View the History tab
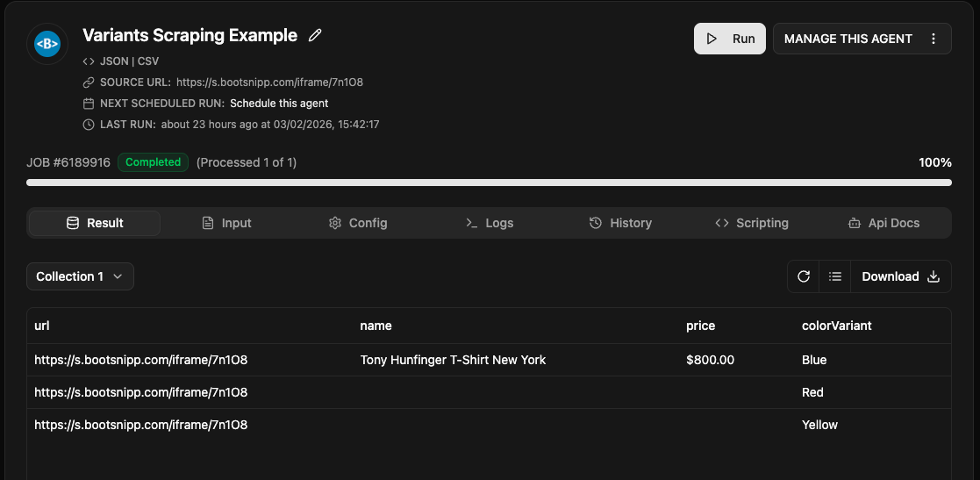 620,223
